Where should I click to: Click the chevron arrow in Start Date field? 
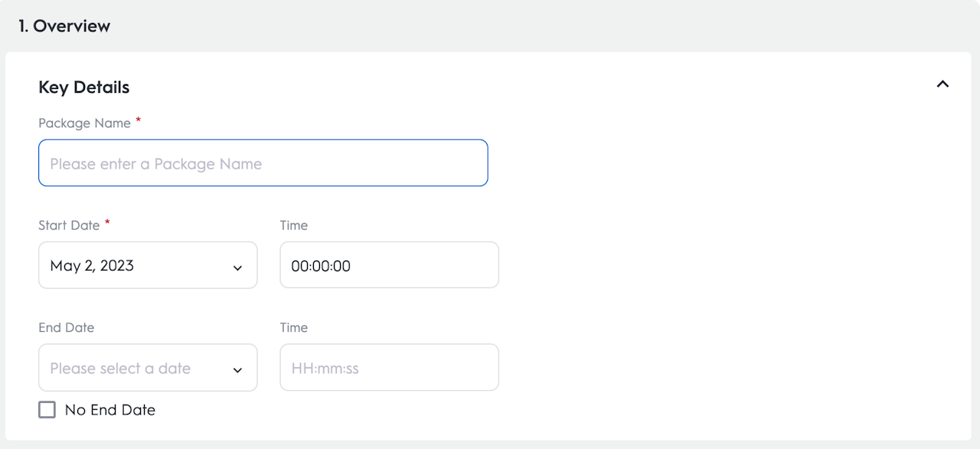(x=237, y=267)
